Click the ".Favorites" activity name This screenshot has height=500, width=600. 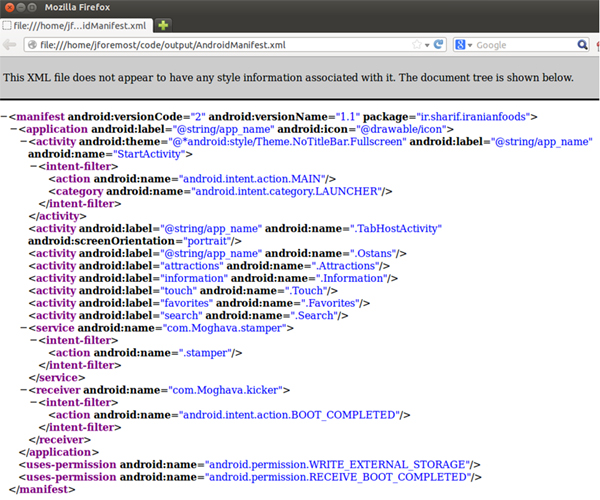330,303
